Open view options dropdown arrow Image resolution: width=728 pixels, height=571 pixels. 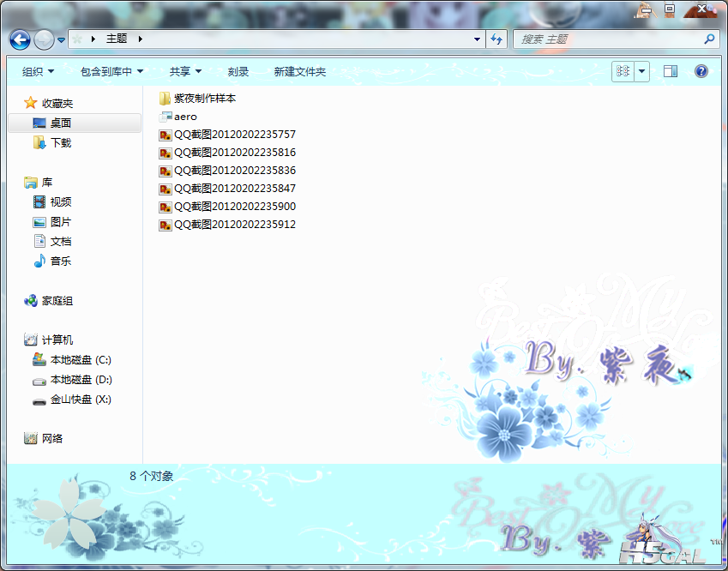[642, 71]
